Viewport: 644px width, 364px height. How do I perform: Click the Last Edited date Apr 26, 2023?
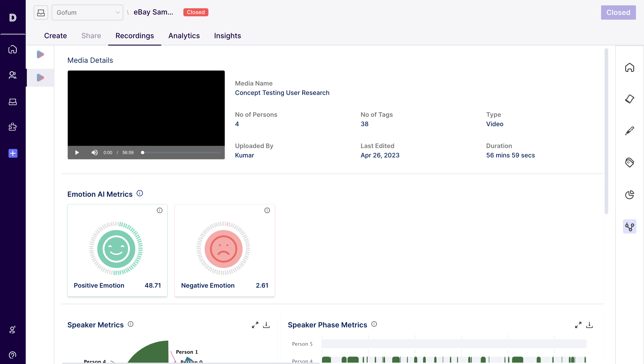380,155
